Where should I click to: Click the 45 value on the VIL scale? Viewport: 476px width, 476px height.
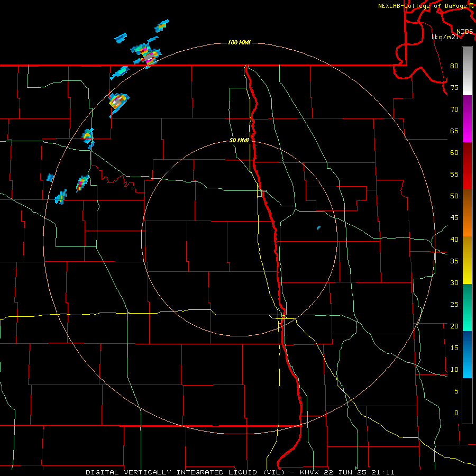point(454,218)
